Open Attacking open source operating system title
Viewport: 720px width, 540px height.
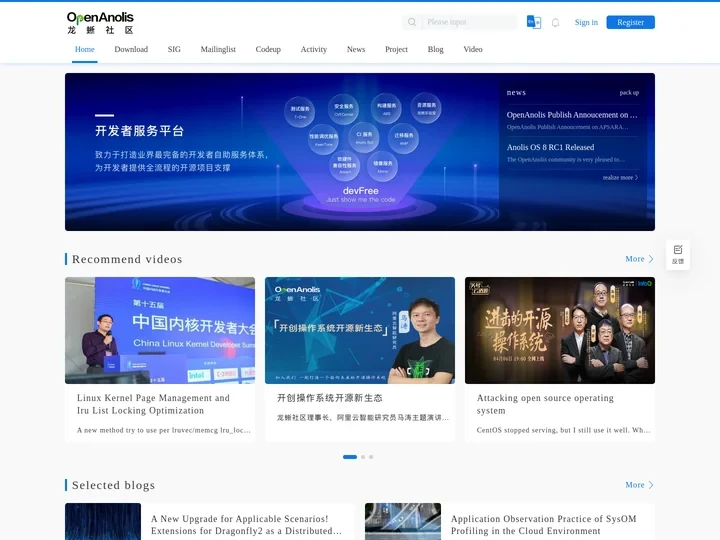point(545,404)
